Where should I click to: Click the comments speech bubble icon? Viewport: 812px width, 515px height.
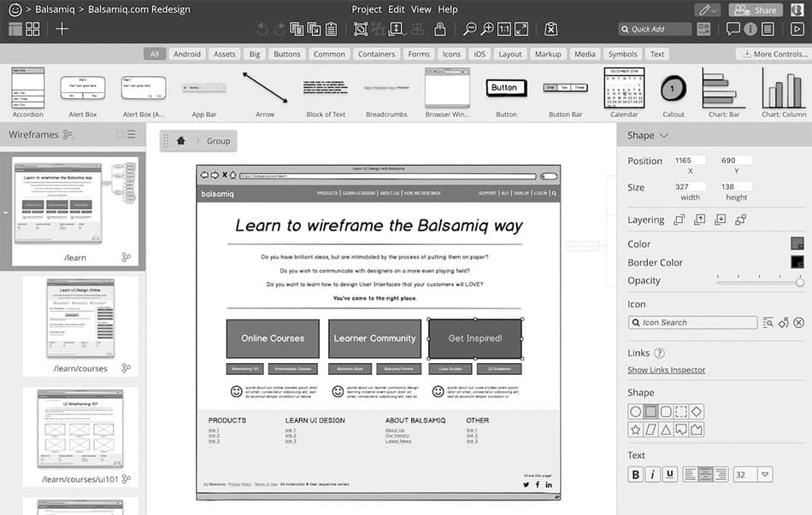tap(733, 29)
